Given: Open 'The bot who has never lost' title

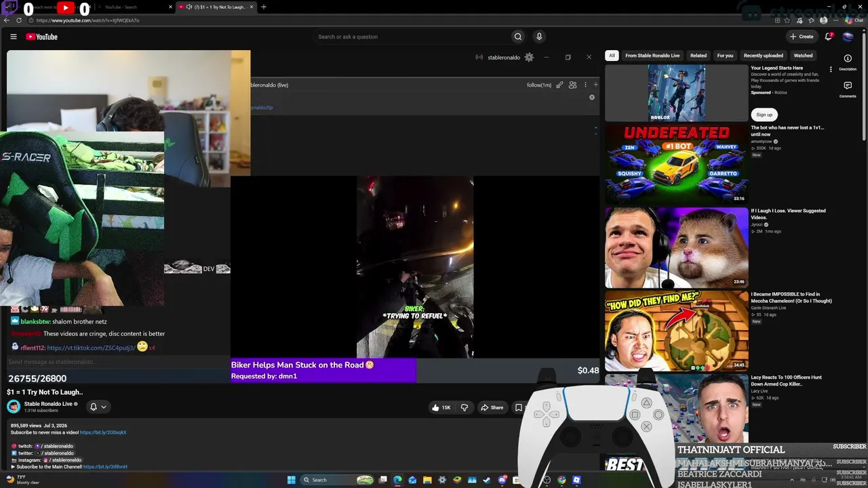Looking at the screenshot, I should pyautogui.click(x=787, y=131).
